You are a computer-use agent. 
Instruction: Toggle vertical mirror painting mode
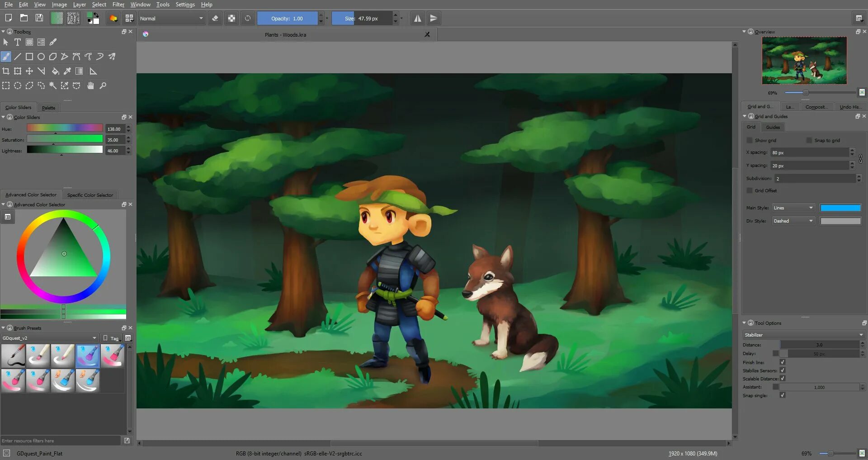click(x=434, y=18)
